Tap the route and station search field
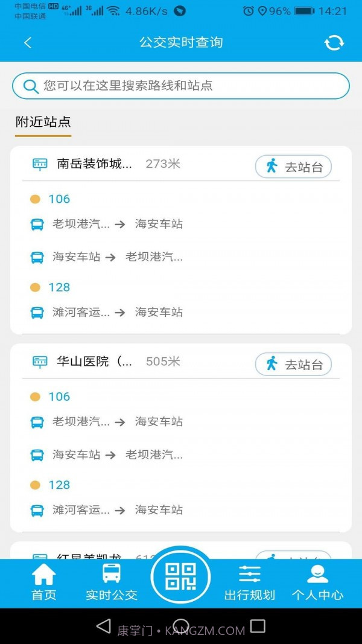 (x=181, y=86)
